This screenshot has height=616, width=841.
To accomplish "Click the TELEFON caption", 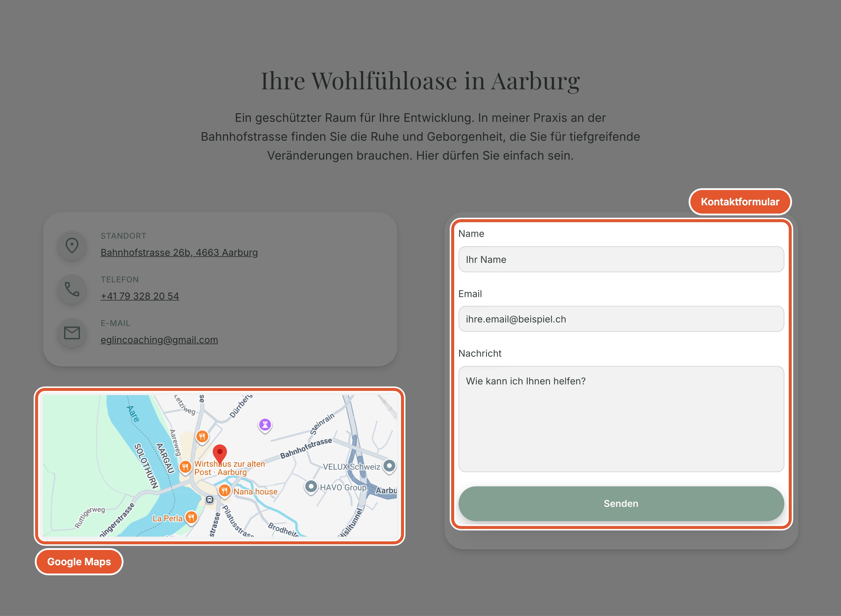I will click(120, 279).
